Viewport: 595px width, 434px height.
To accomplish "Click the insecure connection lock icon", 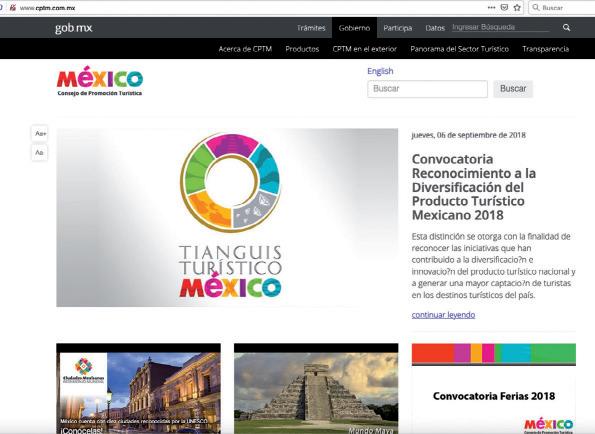I will [x=13, y=8].
